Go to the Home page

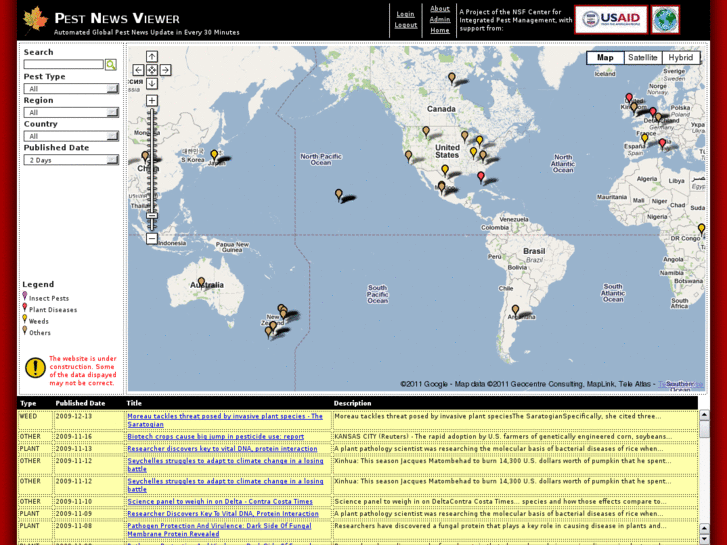click(440, 31)
